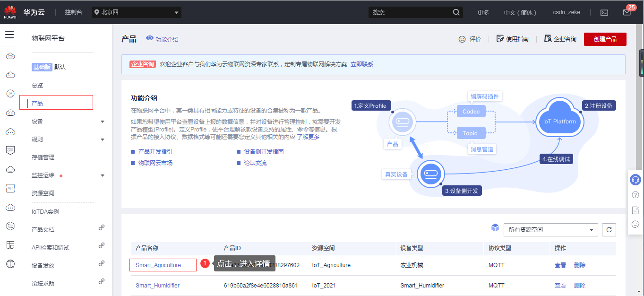Click link icon next to 设备发放
Viewport: 644px width, 296px height.
pos(101,263)
